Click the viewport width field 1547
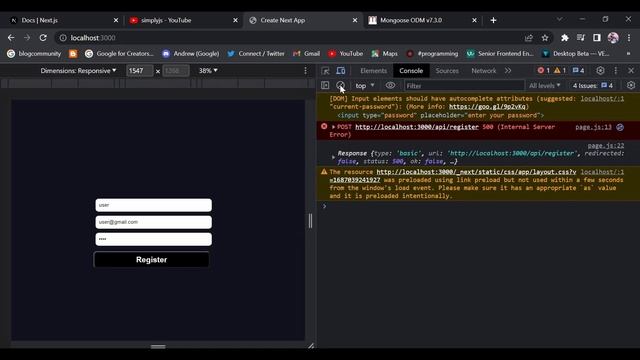This screenshot has height=360, width=640. (139, 71)
